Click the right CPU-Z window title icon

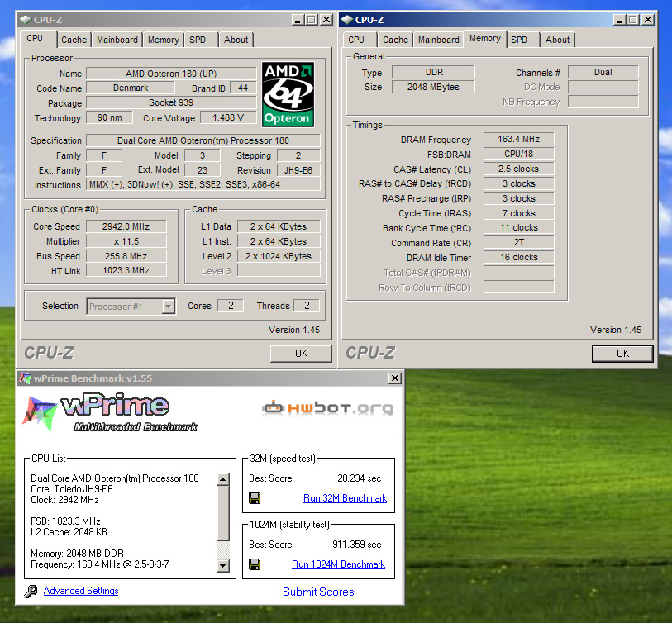[x=346, y=20]
